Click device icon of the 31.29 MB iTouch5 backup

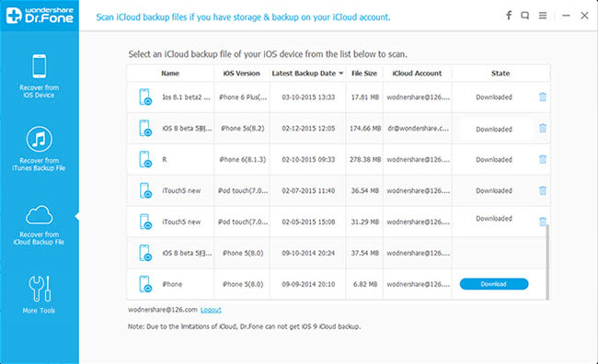click(x=145, y=222)
